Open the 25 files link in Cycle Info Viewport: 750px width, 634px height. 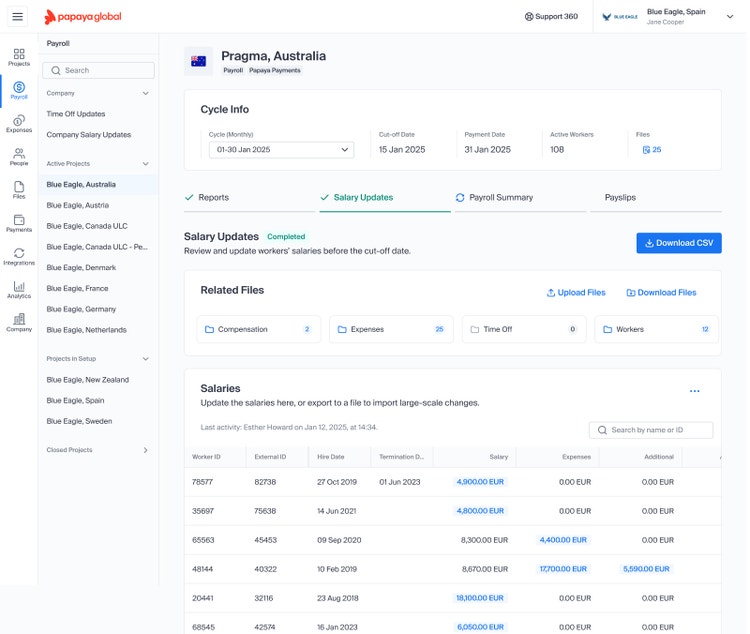[x=652, y=150]
